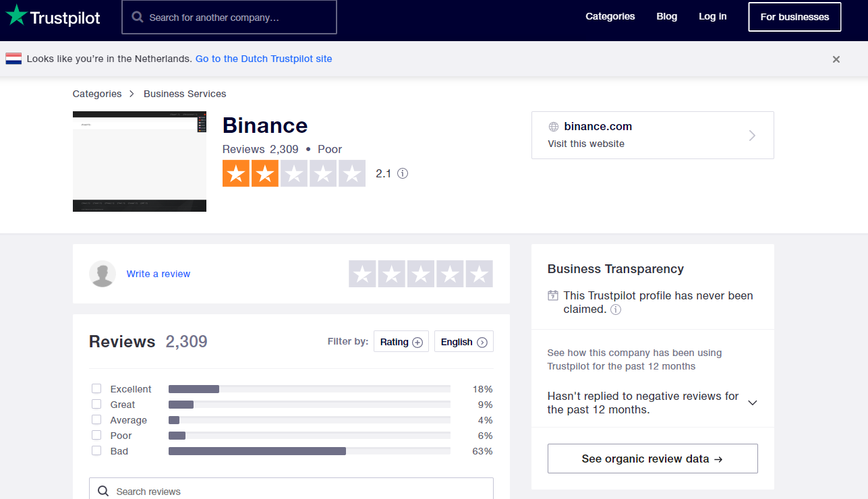Image resolution: width=868 pixels, height=499 pixels.
Task: Click the Business Transparency heading
Action: 616,269
